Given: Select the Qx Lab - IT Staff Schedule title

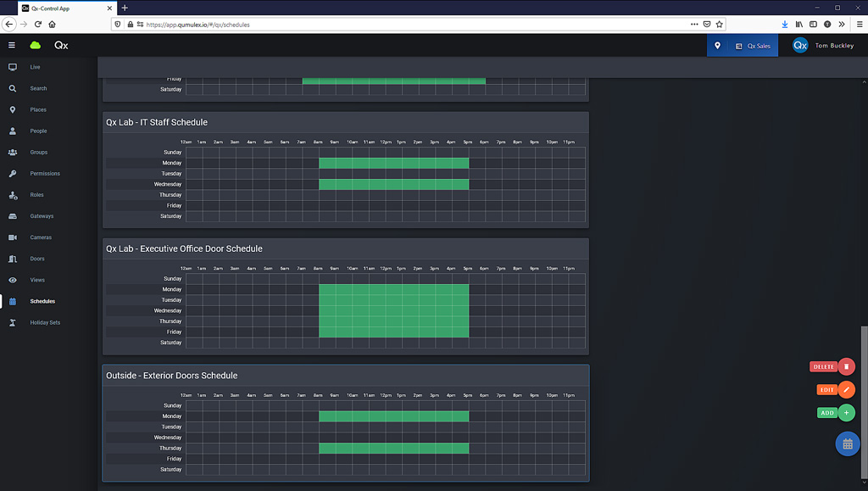Looking at the screenshot, I should pyautogui.click(x=157, y=122).
